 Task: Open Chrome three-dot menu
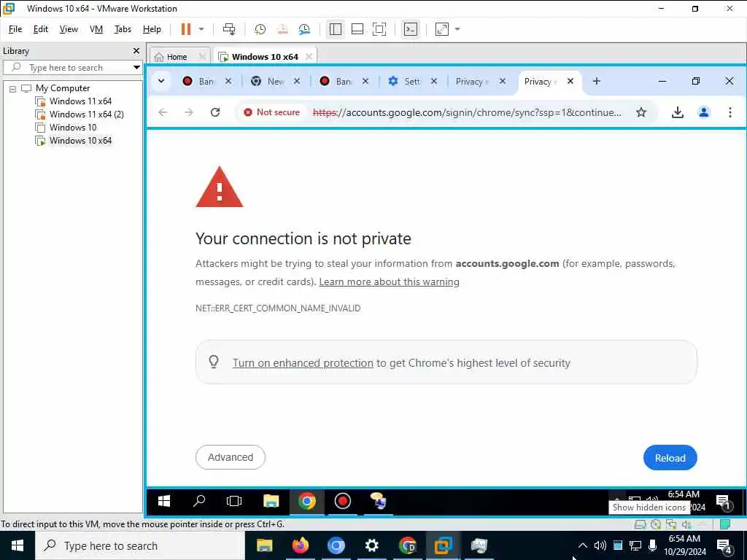click(x=729, y=112)
